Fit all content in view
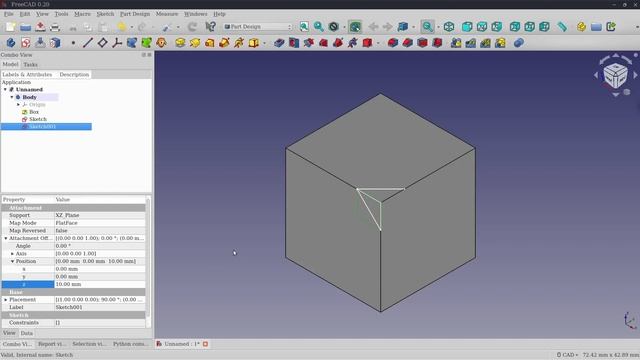This screenshot has height=360, width=640. 304,27
